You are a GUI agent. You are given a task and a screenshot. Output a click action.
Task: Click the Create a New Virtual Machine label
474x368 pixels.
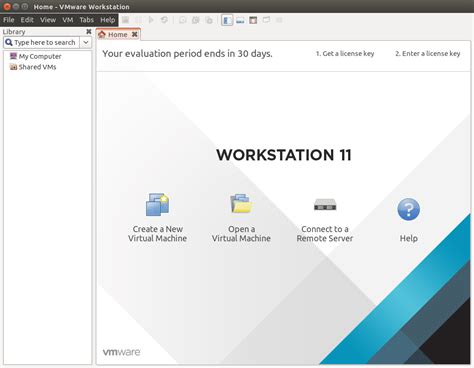click(x=158, y=234)
